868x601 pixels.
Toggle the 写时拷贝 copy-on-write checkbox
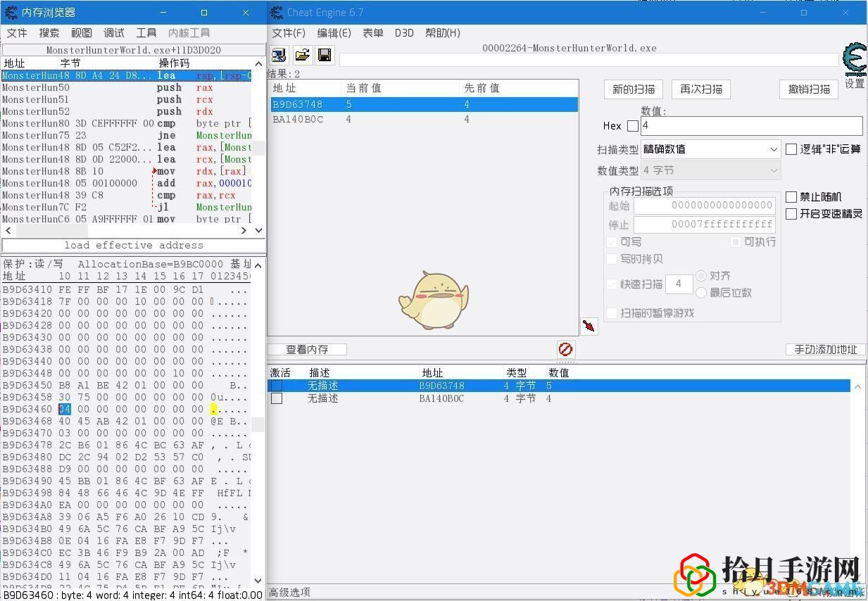(x=612, y=259)
